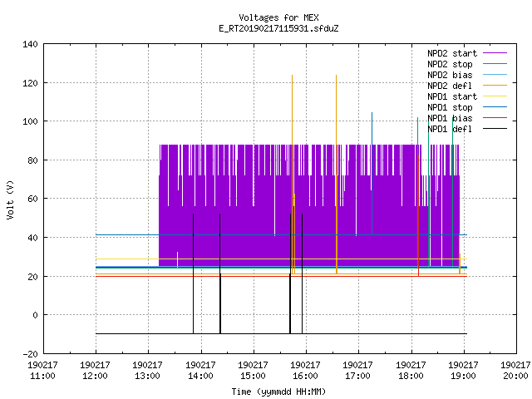
Task: Click the y-axis tick value 120
Action: (30, 83)
